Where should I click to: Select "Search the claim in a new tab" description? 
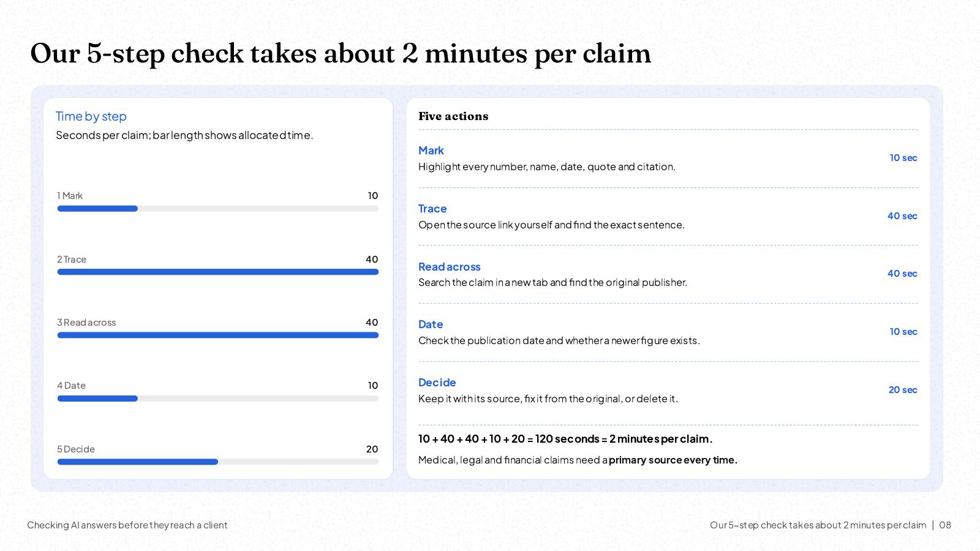coord(552,282)
